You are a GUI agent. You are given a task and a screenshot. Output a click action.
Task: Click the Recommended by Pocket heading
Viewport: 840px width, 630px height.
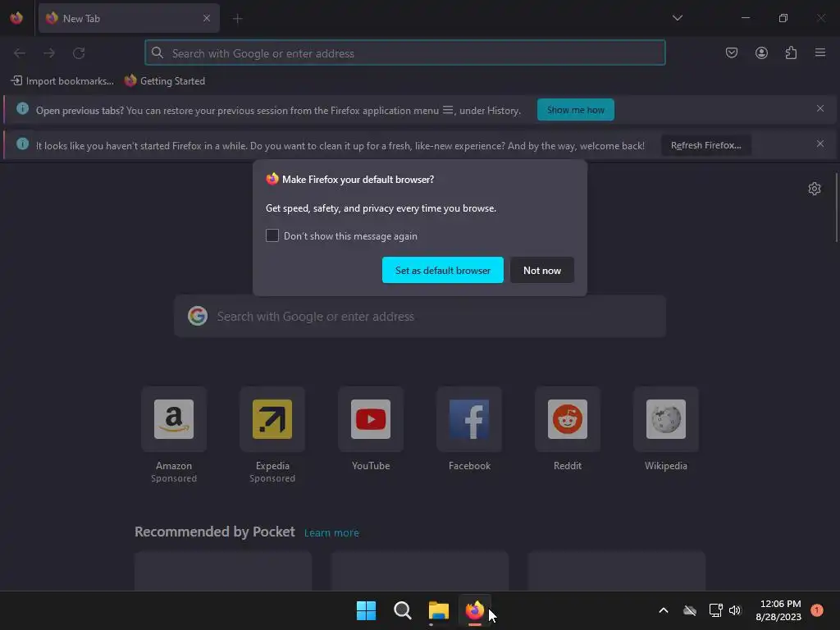pyautogui.click(x=215, y=532)
